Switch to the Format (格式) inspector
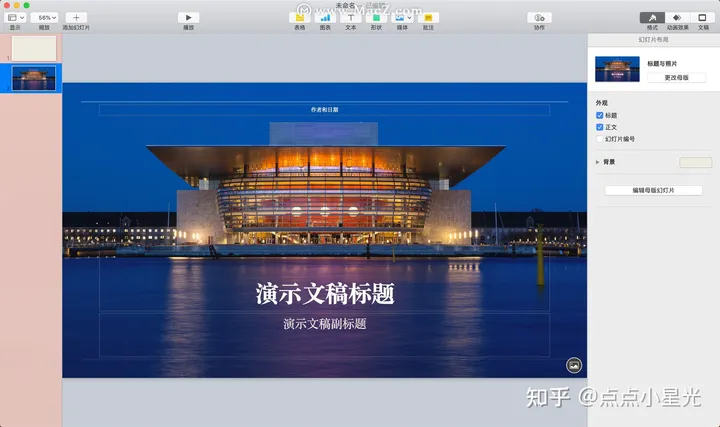The height and width of the screenshot is (427, 720). point(652,17)
